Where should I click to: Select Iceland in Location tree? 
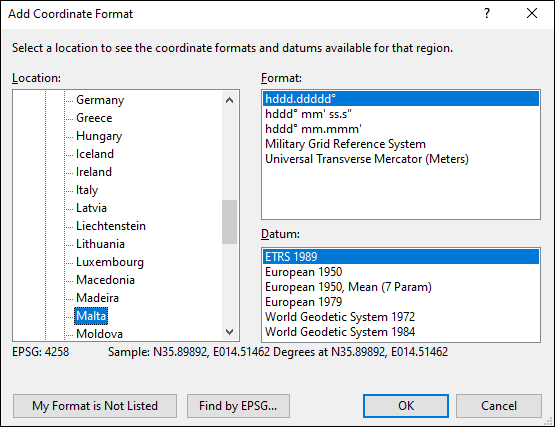pos(95,154)
